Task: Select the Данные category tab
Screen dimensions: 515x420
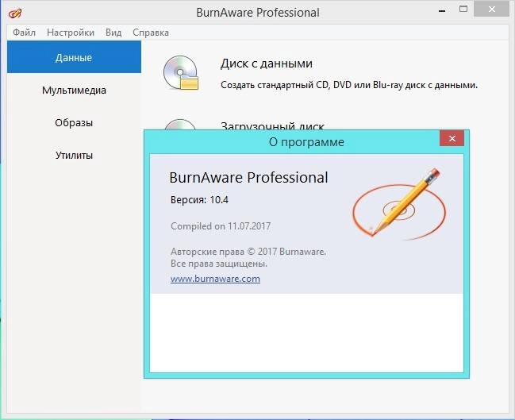Action: click(74, 57)
